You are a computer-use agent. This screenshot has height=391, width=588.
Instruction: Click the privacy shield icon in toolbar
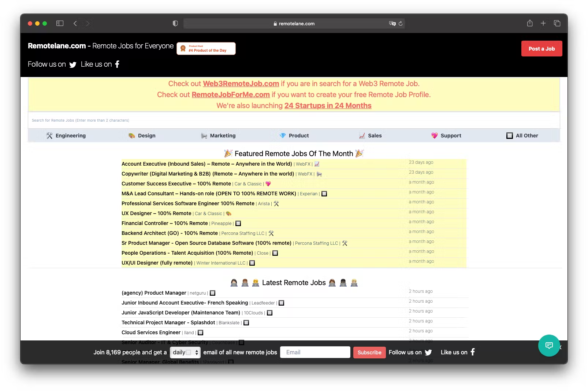pos(175,23)
